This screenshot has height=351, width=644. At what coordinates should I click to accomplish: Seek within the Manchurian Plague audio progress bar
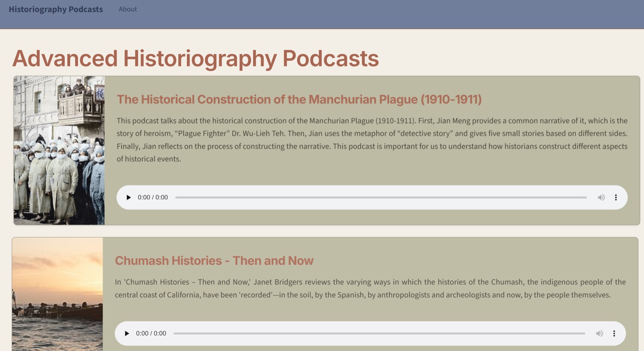pos(381,198)
